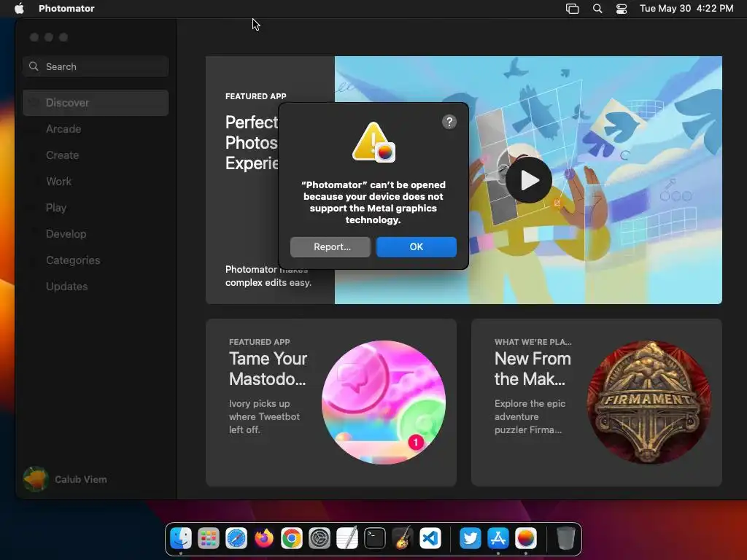Open the Work category
The image size is (747, 560).
(x=96, y=182)
